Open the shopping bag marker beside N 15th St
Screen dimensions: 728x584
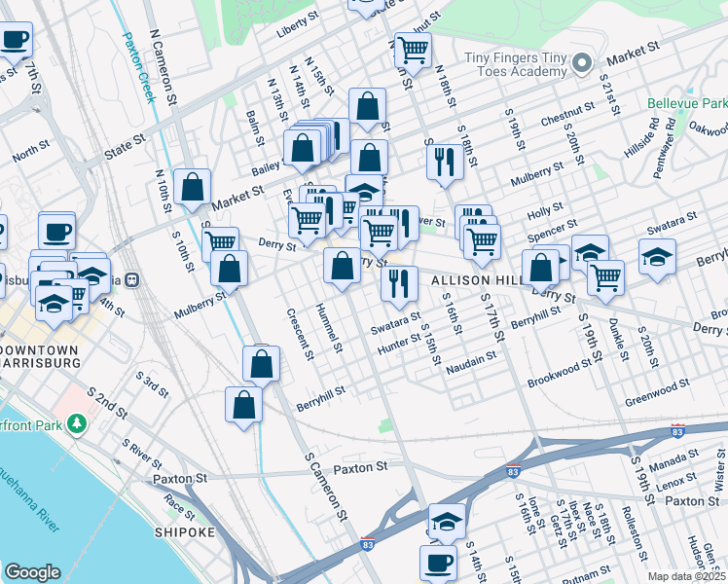[367, 108]
